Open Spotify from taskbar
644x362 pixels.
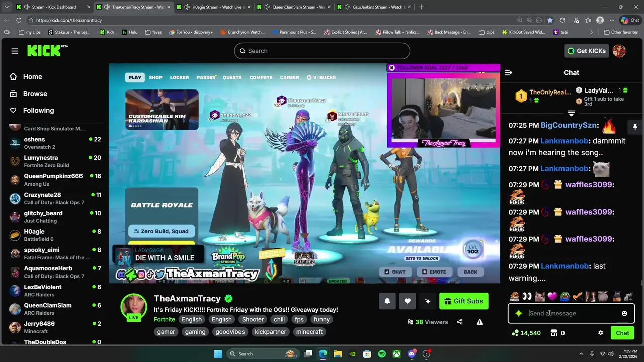pyautogui.click(x=382, y=354)
